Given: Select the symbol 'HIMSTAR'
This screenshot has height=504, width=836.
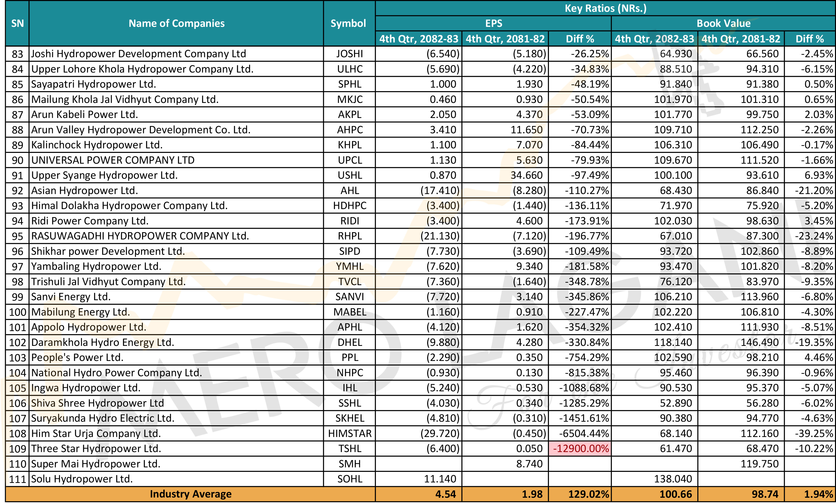Looking at the screenshot, I should click(350, 433).
